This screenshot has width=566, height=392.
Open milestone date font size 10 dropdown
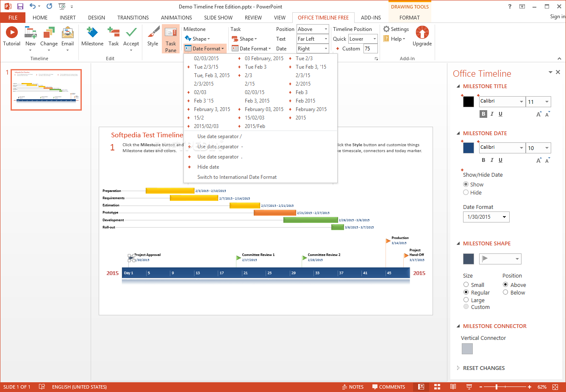pyautogui.click(x=547, y=148)
